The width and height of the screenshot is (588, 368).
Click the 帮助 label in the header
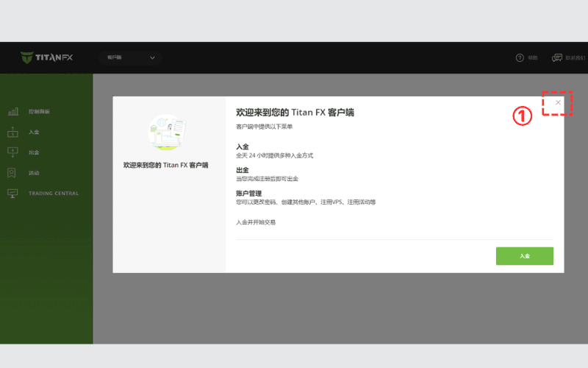pos(532,58)
